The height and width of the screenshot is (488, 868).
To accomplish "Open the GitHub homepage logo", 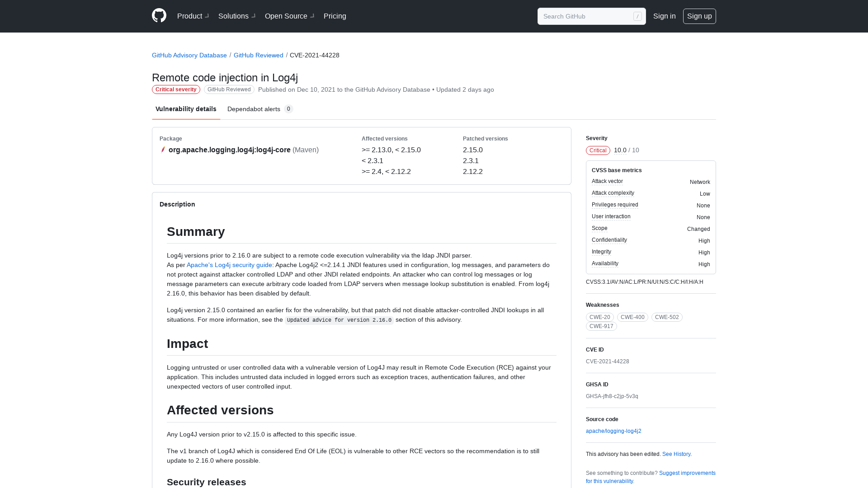I will click(x=159, y=16).
